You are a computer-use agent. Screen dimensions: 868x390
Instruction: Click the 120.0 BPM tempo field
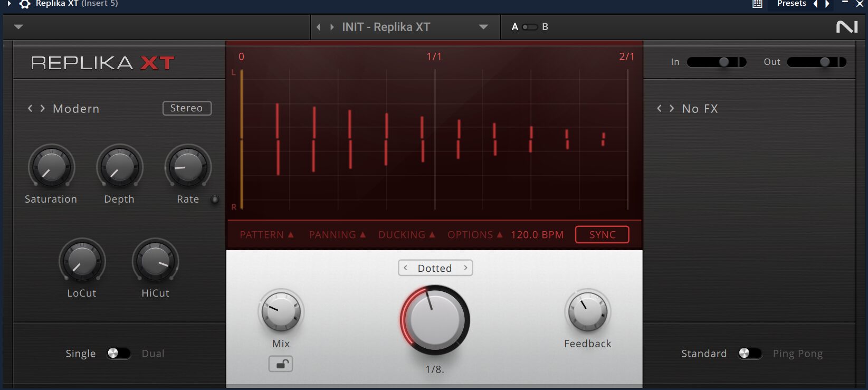(537, 235)
